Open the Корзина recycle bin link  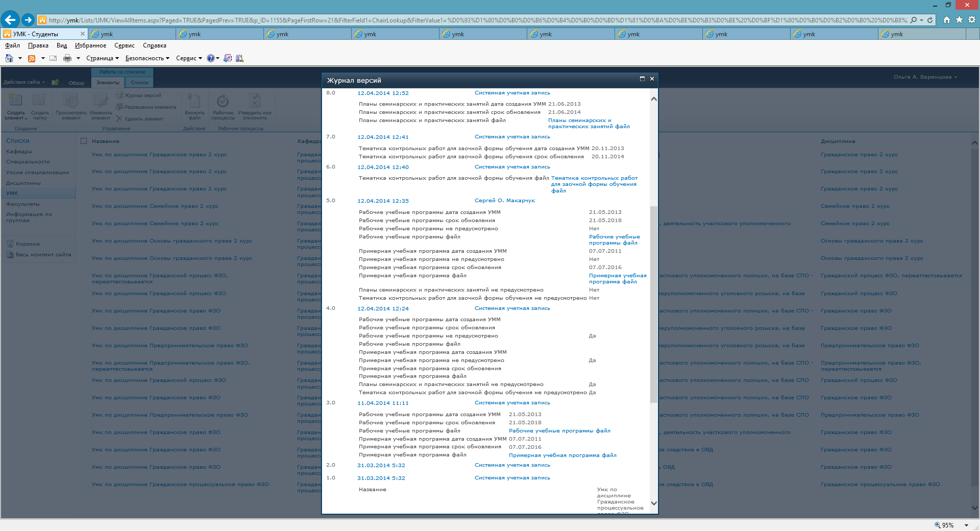(28, 244)
